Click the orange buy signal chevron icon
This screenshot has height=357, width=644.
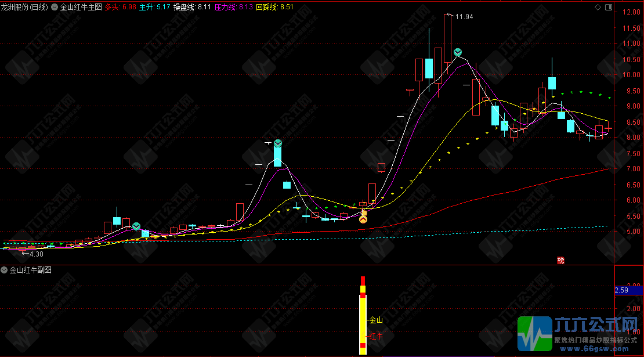click(x=363, y=220)
